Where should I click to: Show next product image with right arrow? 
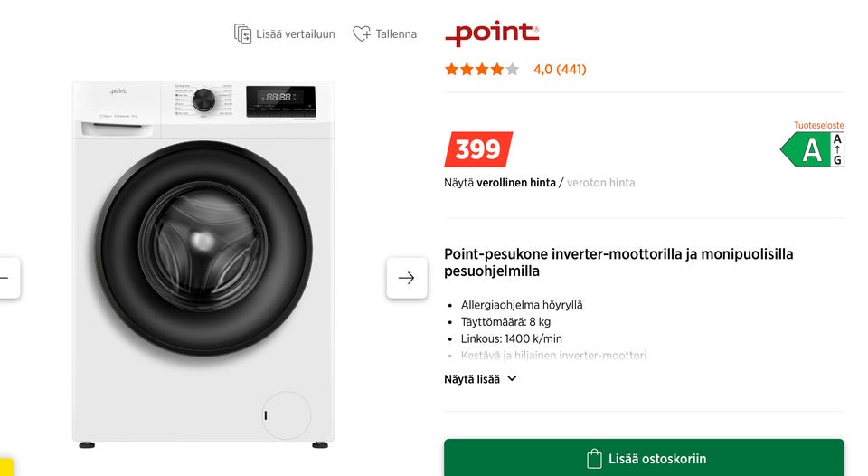(406, 278)
